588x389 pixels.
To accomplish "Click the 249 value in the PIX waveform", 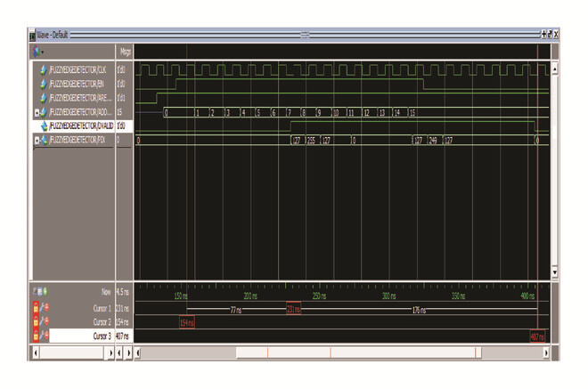I will [433, 141].
